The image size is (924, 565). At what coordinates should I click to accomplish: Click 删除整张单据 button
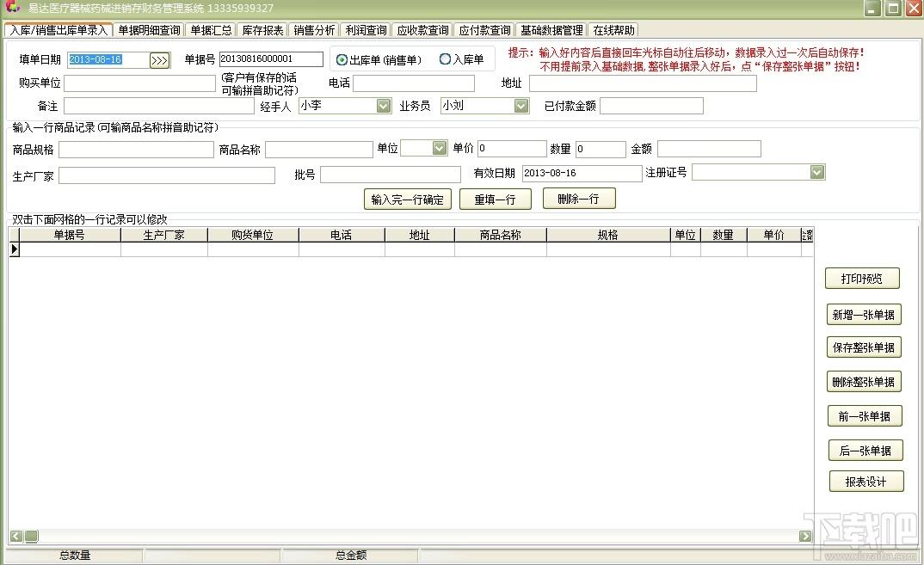click(863, 382)
